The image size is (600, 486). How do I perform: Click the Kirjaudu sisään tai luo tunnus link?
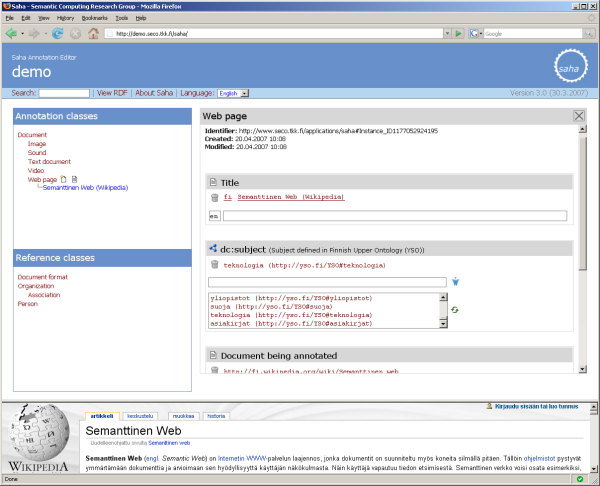coord(536,406)
